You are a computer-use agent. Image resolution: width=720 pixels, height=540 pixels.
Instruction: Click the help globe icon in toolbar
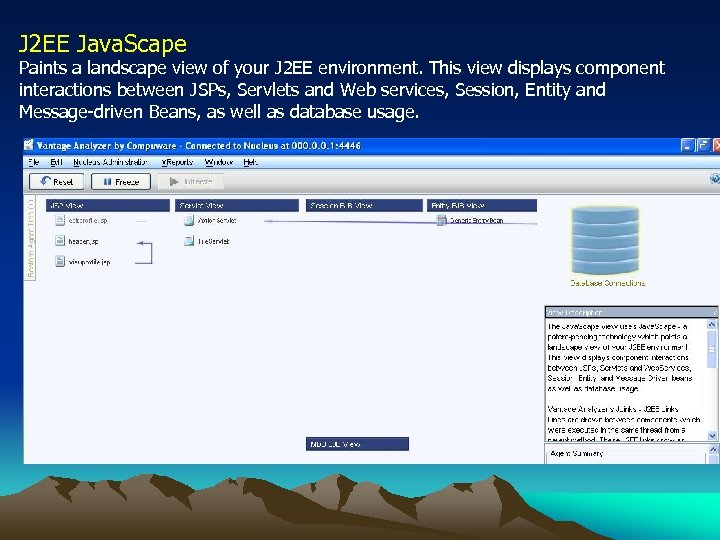coord(714,179)
